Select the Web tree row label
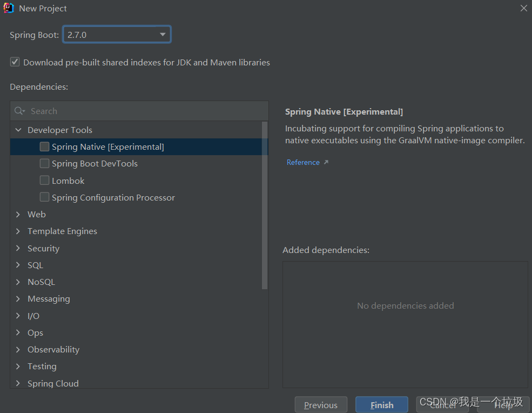The height and width of the screenshot is (413, 532). (37, 214)
